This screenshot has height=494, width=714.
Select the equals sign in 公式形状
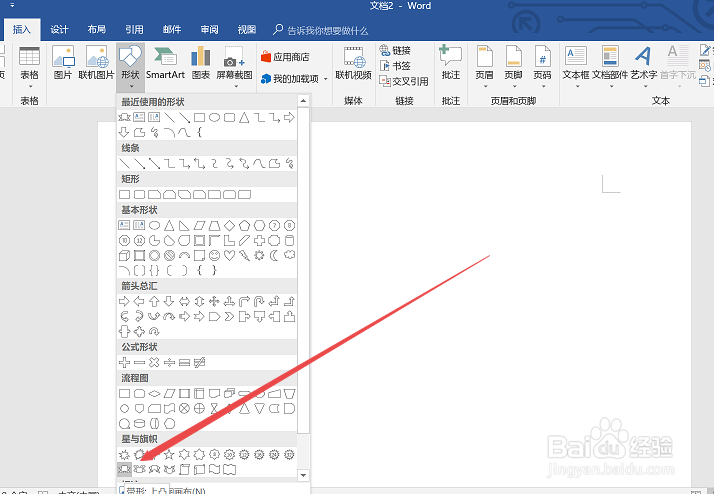pos(184,362)
